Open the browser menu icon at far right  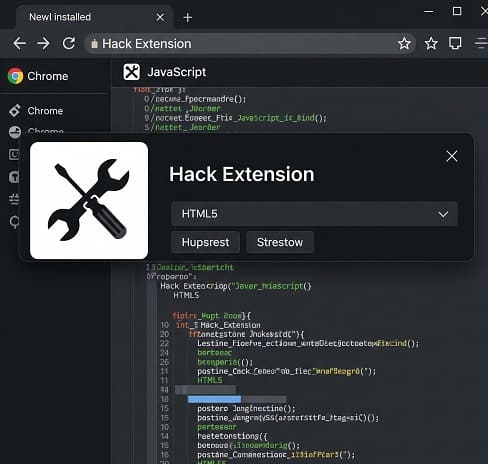pyautogui.click(x=481, y=43)
